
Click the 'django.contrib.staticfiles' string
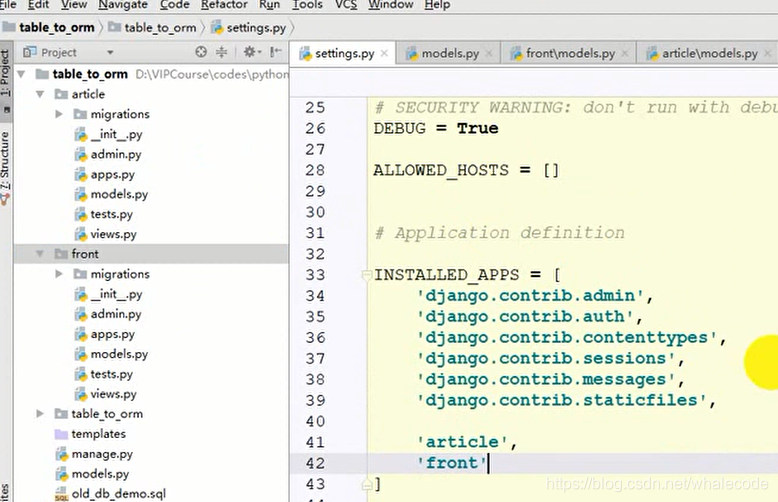pos(562,400)
